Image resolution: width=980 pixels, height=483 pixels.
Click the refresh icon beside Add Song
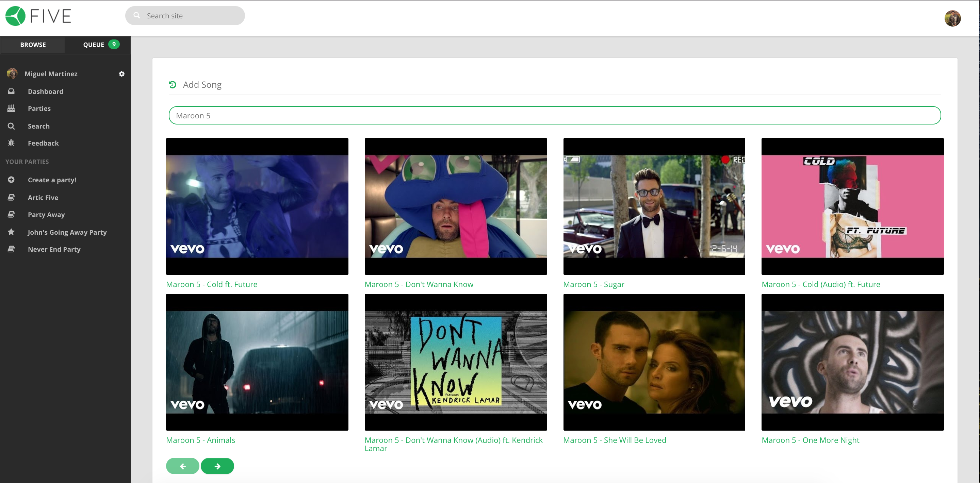pyautogui.click(x=172, y=84)
